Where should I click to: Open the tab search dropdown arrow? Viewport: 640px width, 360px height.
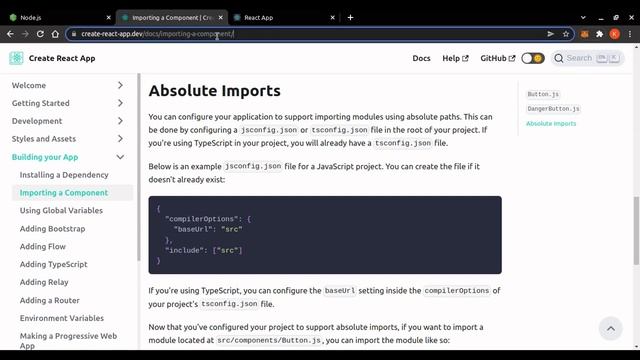(x=583, y=18)
